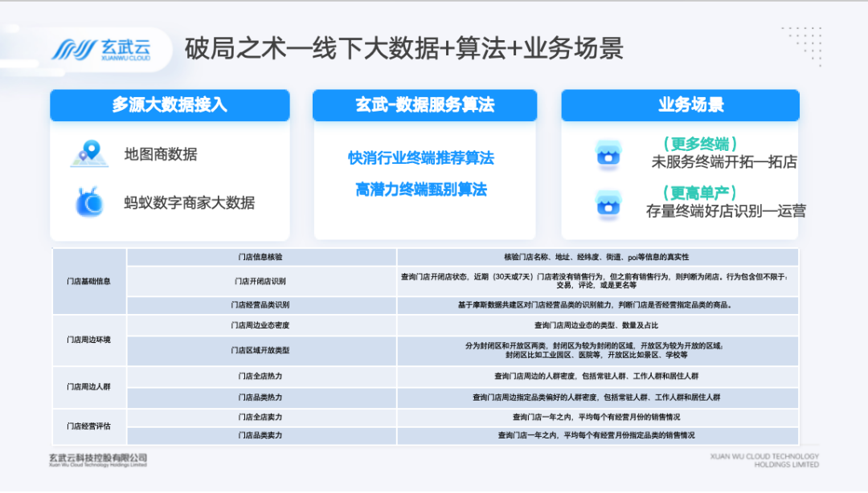Click the 存量终端好店识别—运营 text
868x493 pixels.
(x=726, y=211)
